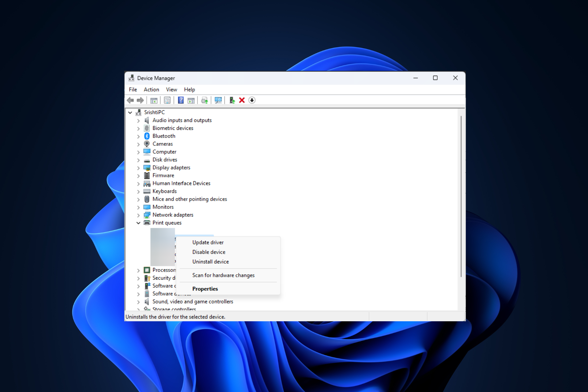Expand the Network adapters category
This screenshot has width=588, height=392.
pyautogui.click(x=138, y=215)
